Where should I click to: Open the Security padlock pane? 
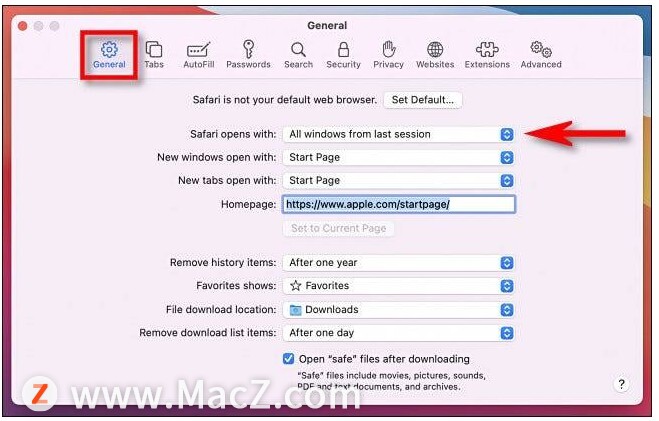point(343,55)
